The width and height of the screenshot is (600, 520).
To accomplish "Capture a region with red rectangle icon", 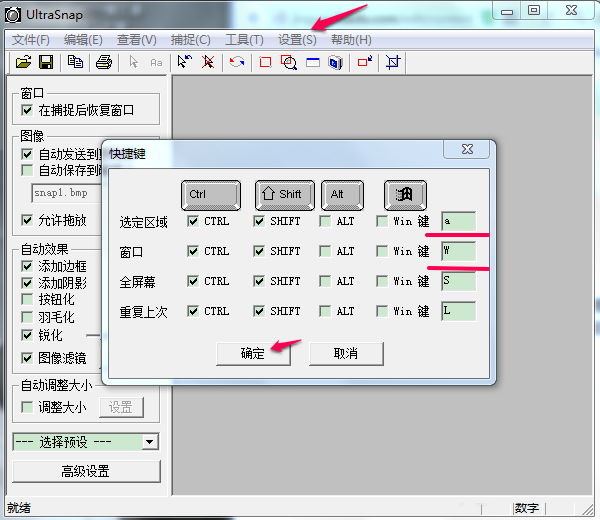I will click(265, 62).
